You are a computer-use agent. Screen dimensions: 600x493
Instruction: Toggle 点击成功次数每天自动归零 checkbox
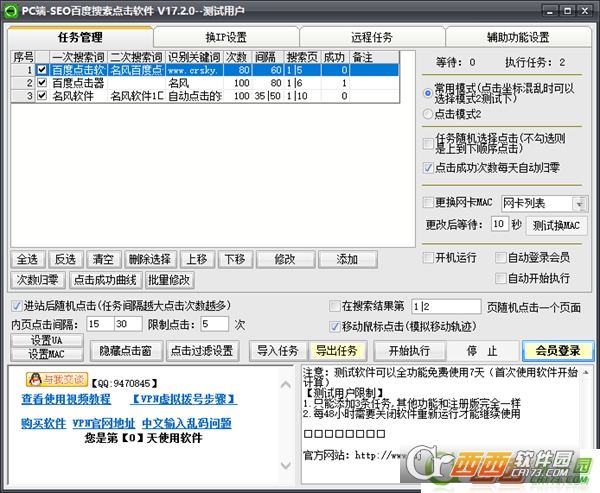pos(428,168)
